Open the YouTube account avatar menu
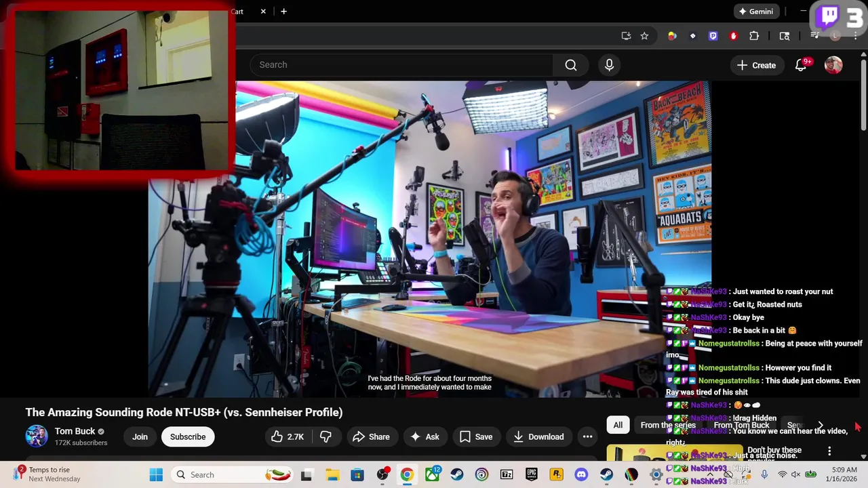 (833, 65)
